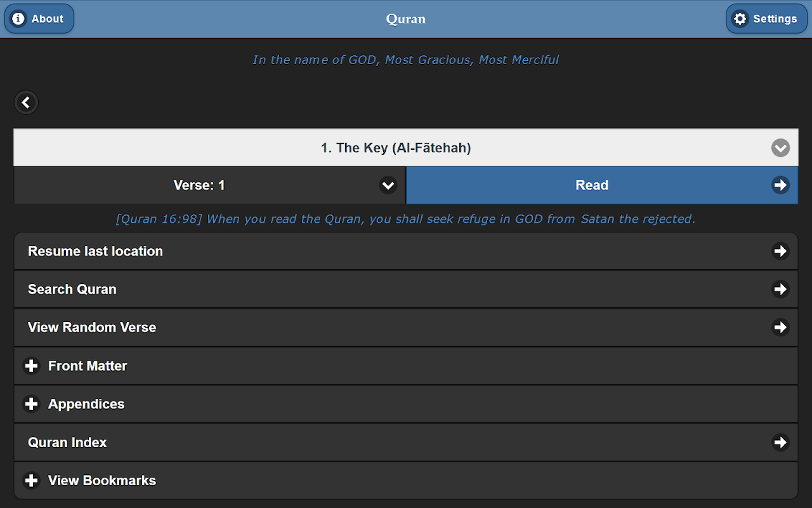Select View Random Verse from the list
The height and width of the screenshot is (508, 812).
(92, 327)
